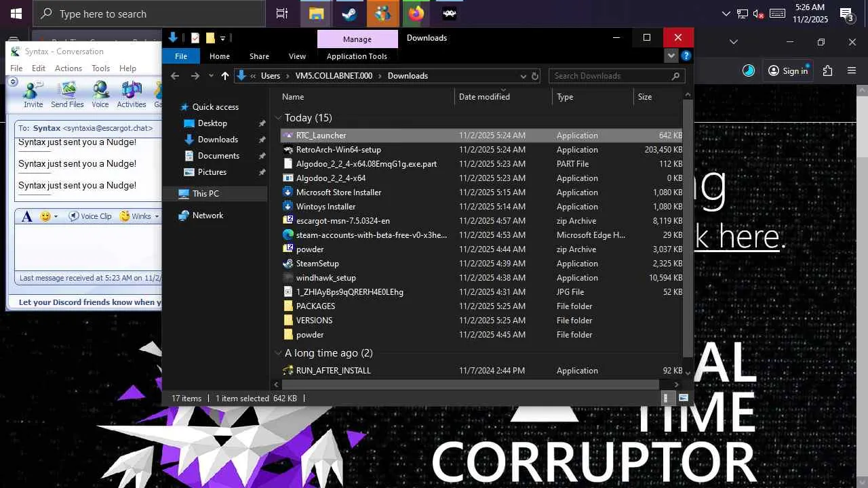The height and width of the screenshot is (488, 868).
Task: Click the Explorer Properties quick access icon
Action: pos(195,38)
